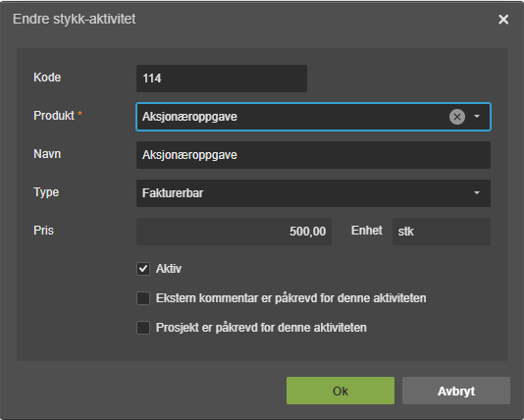
Task: Confirm changes with the Ok button
Action: [341, 391]
